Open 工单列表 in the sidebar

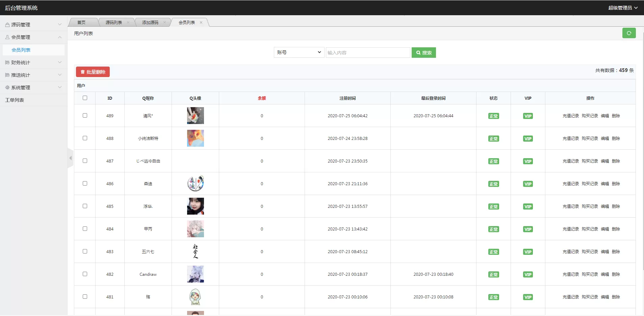[x=33, y=100]
